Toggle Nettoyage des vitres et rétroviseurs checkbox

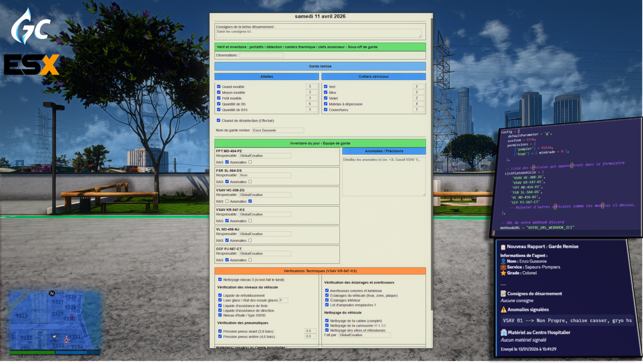click(327, 330)
